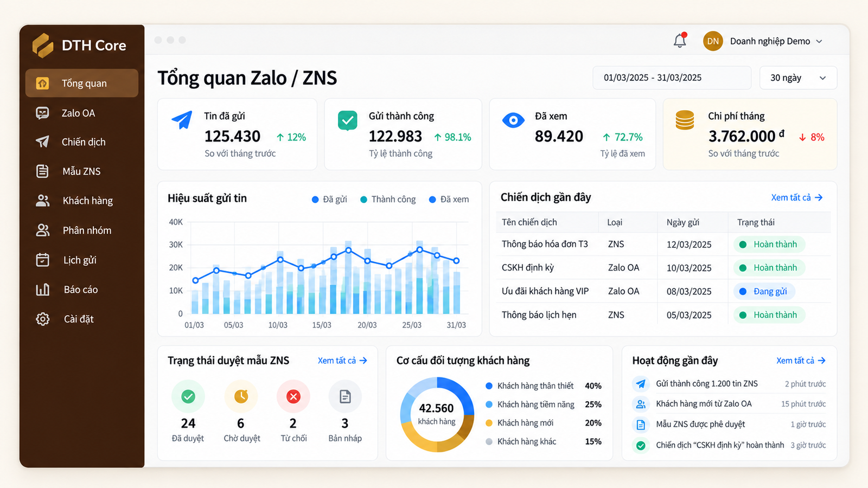Click the Zalo OA chat icon in sidebar
Screen dimensions: 868x488
[x=42, y=113]
